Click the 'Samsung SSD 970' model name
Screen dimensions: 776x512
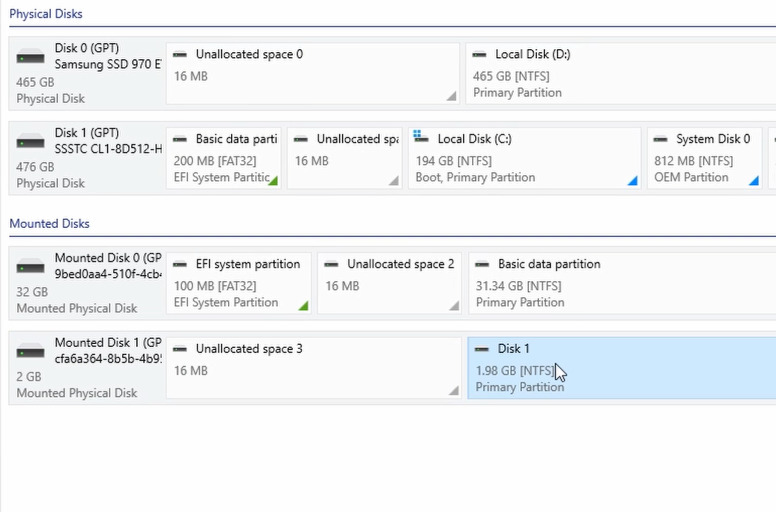[108, 64]
